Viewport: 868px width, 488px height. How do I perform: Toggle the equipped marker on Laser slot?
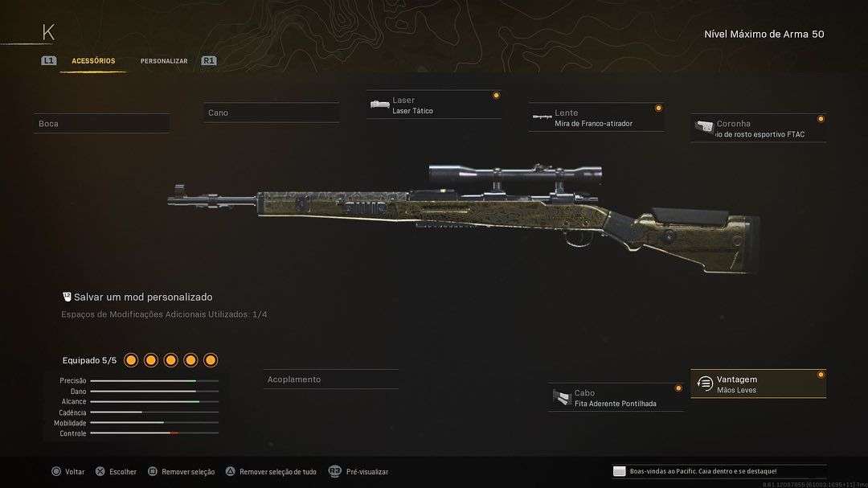click(x=496, y=96)
